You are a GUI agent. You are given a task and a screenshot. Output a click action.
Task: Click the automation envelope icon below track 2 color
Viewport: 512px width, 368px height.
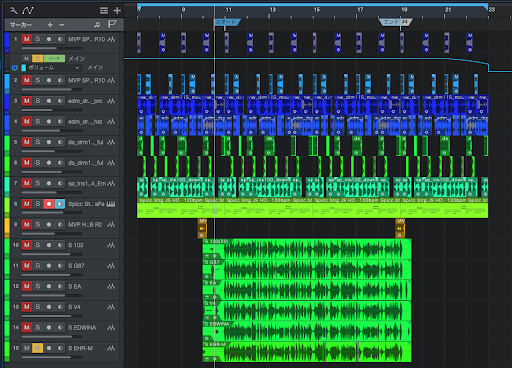pyautogui.click(x=7, y=91)
